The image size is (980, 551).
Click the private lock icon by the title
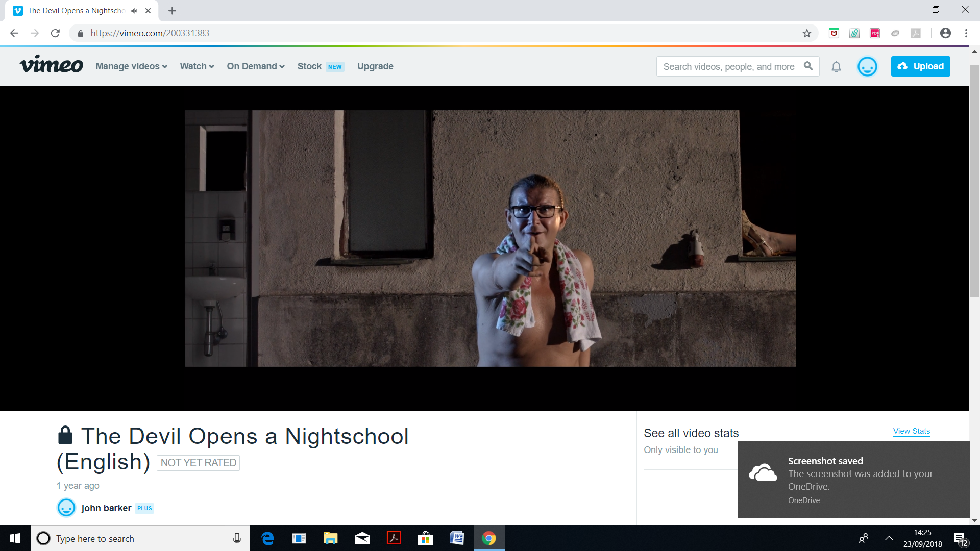tap(65, 435)
